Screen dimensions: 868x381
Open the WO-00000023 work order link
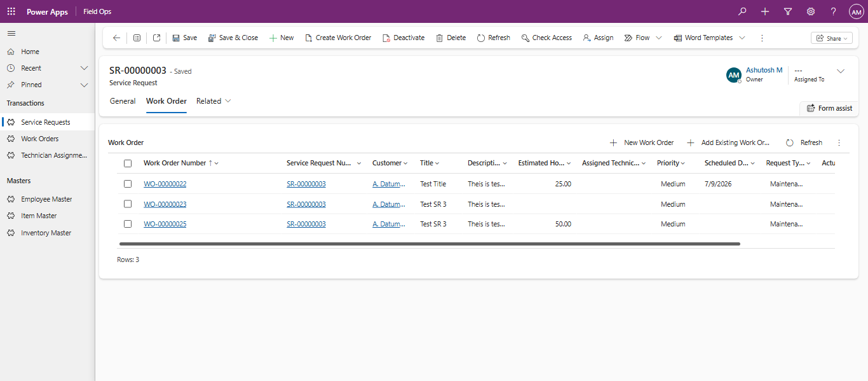pos(165,204)
